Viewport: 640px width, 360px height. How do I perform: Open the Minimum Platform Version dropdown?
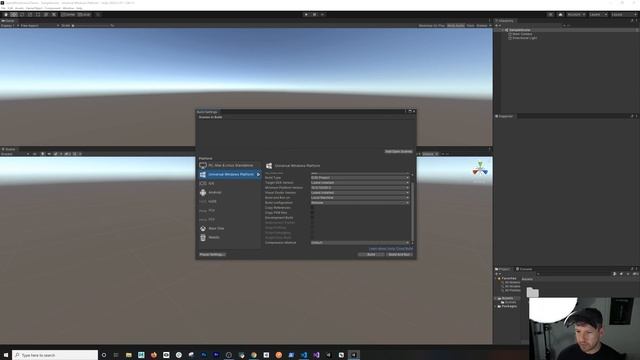tap(360, 187)
